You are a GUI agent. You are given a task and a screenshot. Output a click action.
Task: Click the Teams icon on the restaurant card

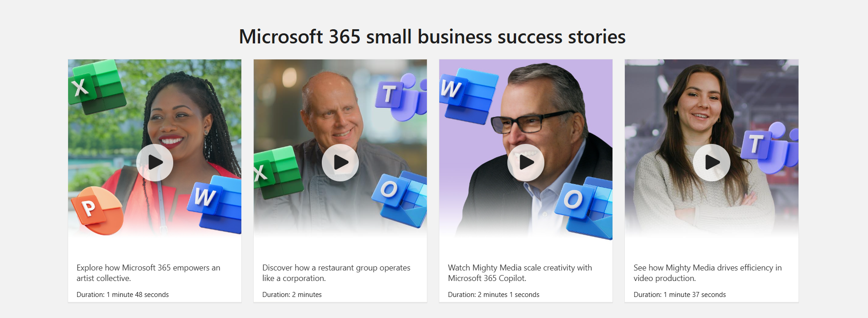point(401,97)
